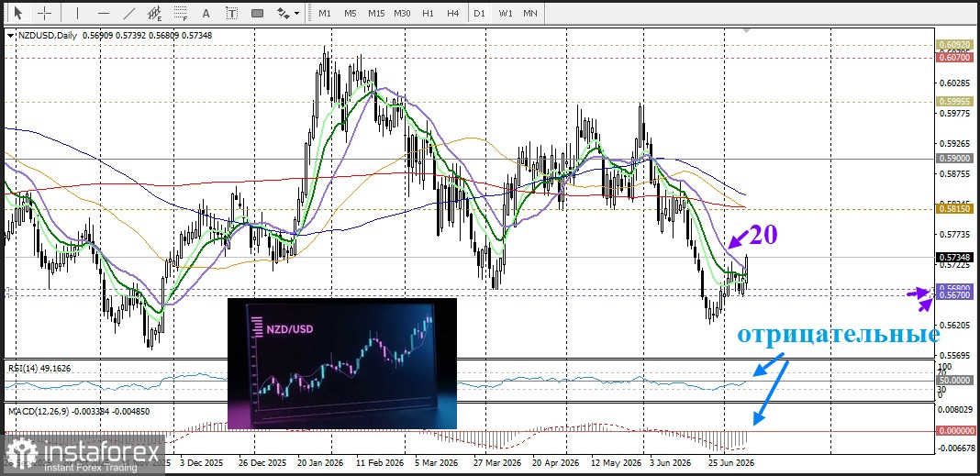Switch chart to M15 timeframe

[376, 13]
